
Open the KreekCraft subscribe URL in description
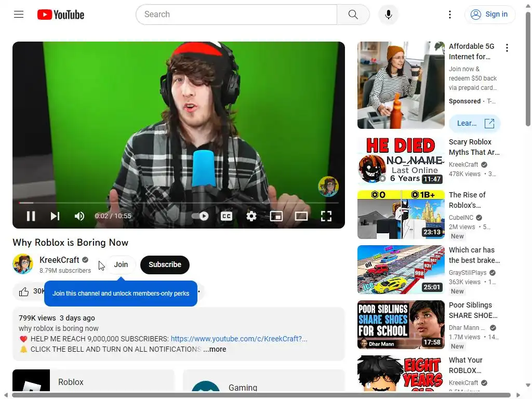(x=239, y=339)
